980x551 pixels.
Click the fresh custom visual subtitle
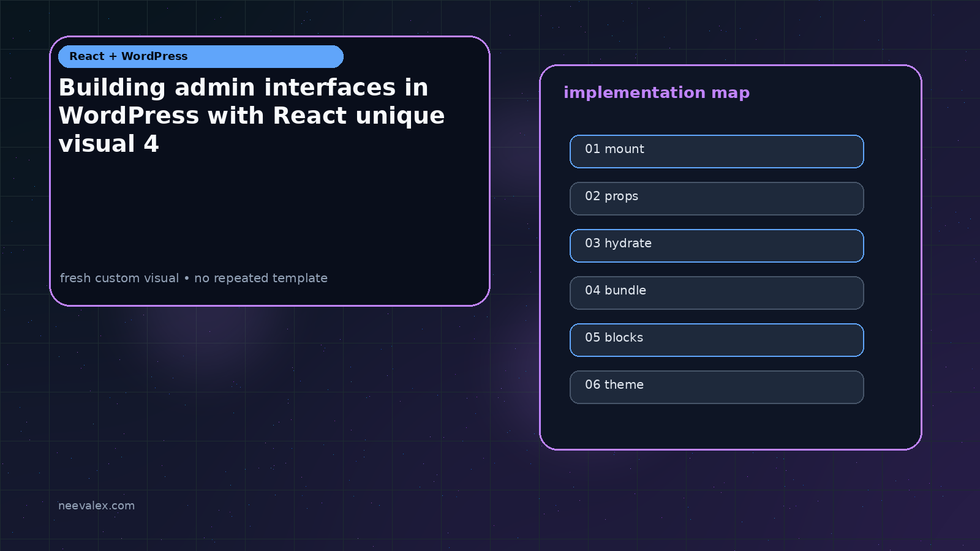coord(194,278)
